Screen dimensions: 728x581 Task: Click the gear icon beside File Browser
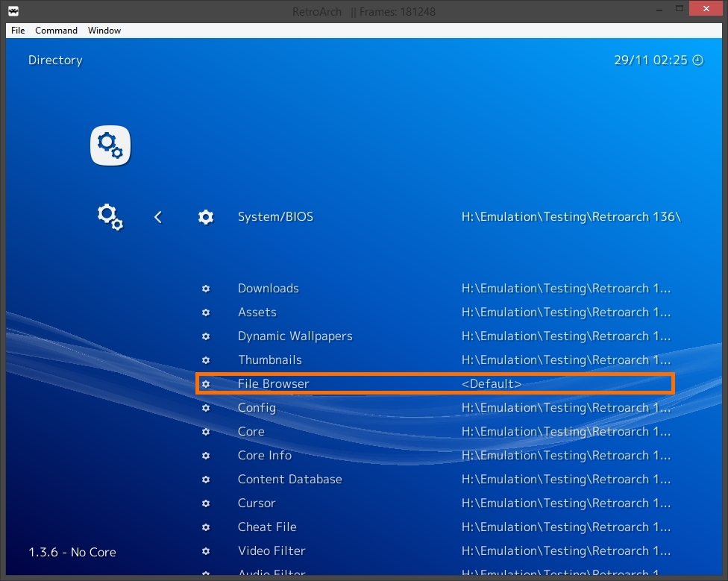pos(206,384)
